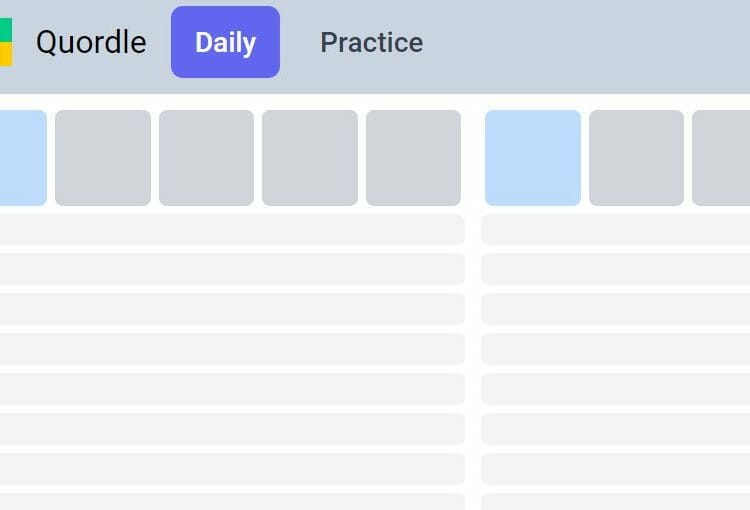Switch to the Daily tab
750x510 pixels.
click(x=225, y=42)
